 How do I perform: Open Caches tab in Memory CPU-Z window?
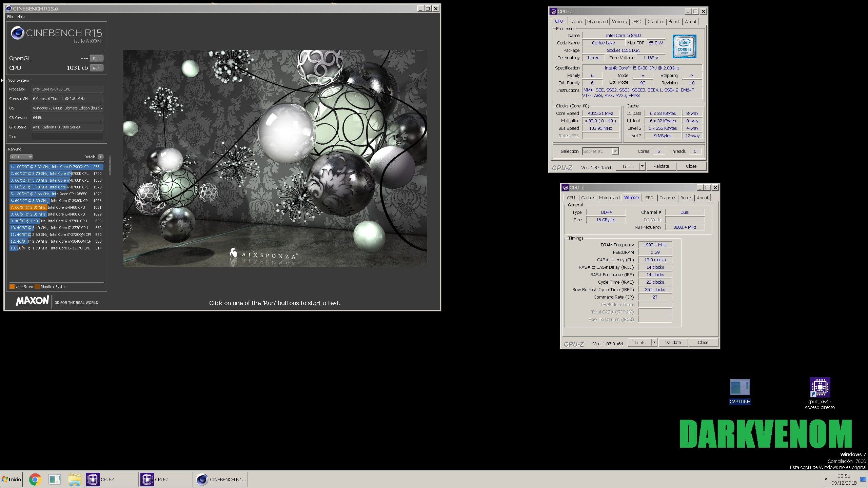588,198
